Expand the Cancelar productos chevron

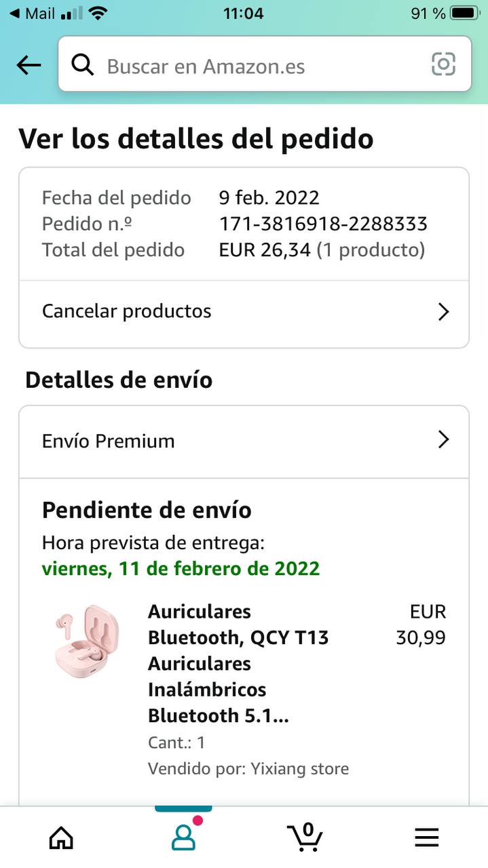[x=443, y=311]
